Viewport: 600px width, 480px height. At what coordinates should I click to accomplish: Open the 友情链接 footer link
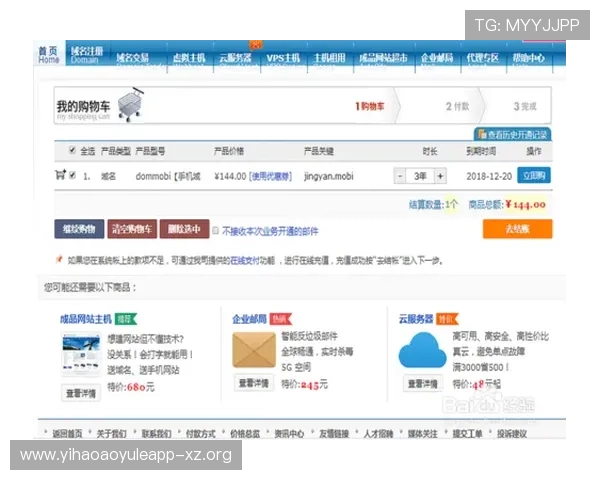tap(334, 434)
